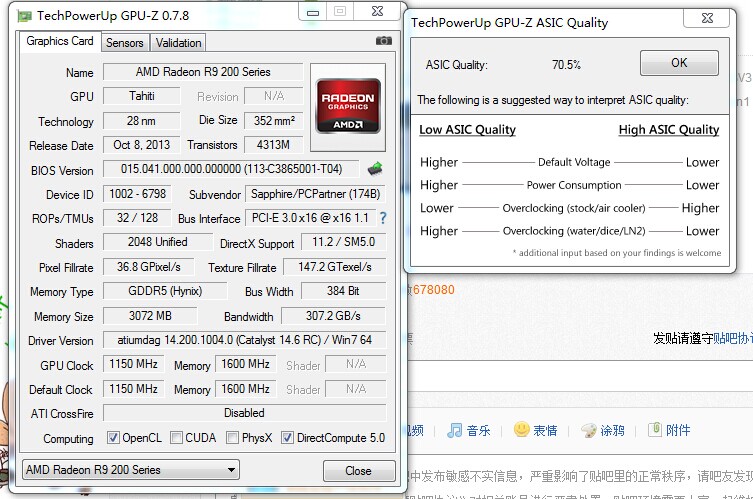Click the Die Size value 352 mm²

click(274, 121)
